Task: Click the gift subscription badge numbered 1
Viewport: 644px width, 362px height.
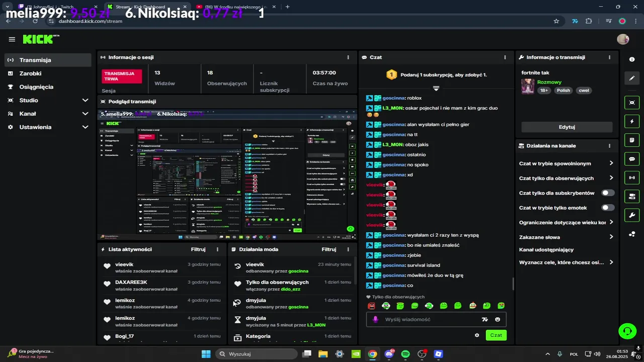Action: 391,74
